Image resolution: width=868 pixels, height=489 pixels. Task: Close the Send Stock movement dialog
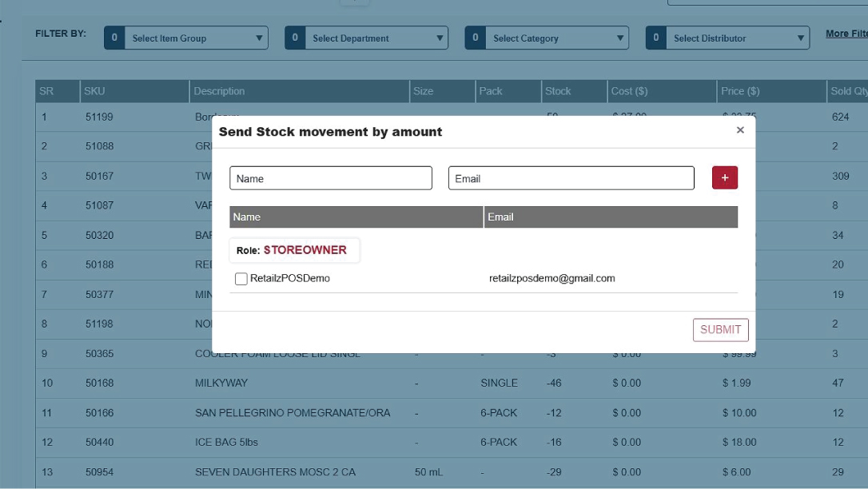click(739, 130)
